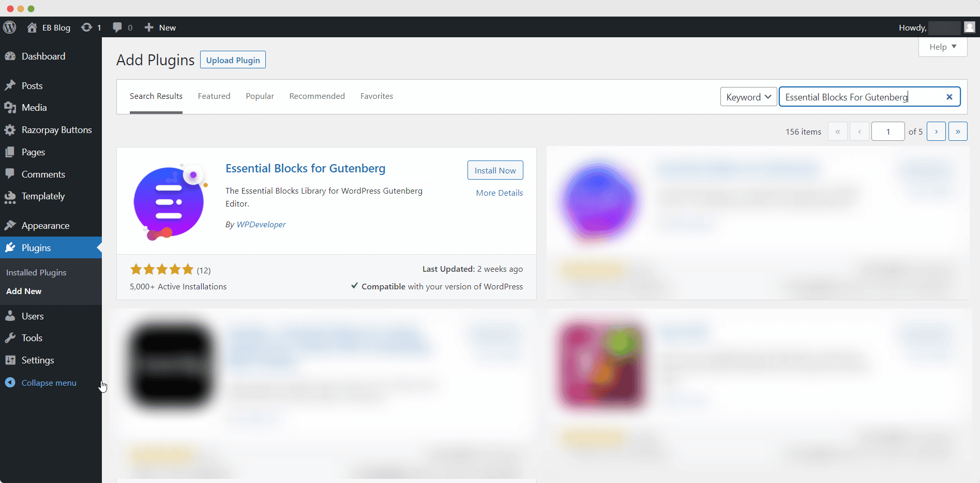Switch to Favorites tab
Viewport: 980px width, 483px height.
[376, 96]
